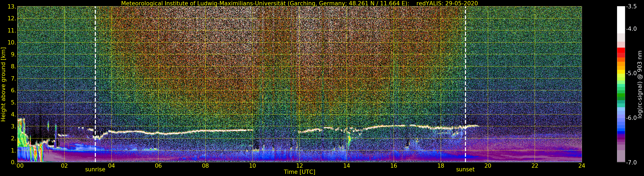Click the "20" time axis tick label
This screenshot has width=644, height=176.
[488, 166]
